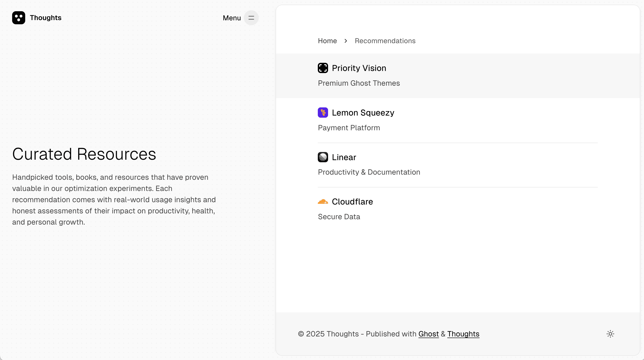Toggle dark mode with the sun icon

610,334
